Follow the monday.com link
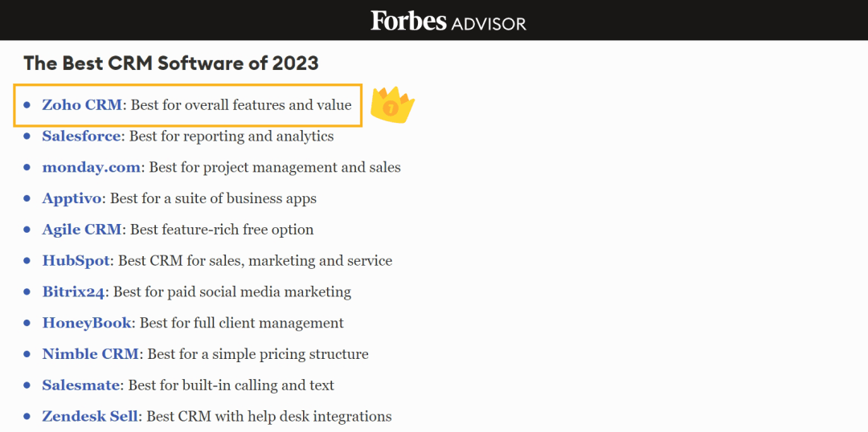The height and width of the screenshot is (432, 868). coord(92,168)
